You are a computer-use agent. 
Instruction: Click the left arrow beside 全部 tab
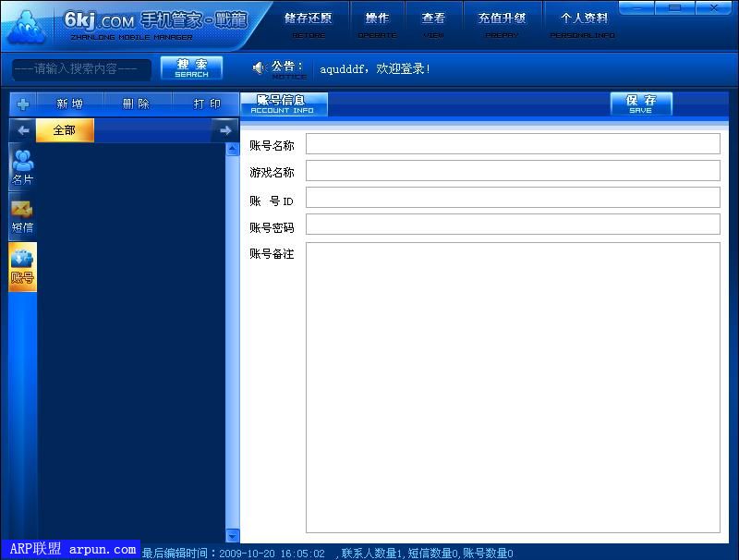(23, 130)
